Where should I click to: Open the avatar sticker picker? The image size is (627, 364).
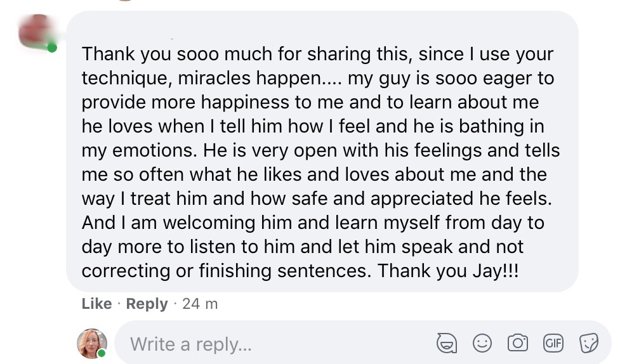tap(447, 343)
